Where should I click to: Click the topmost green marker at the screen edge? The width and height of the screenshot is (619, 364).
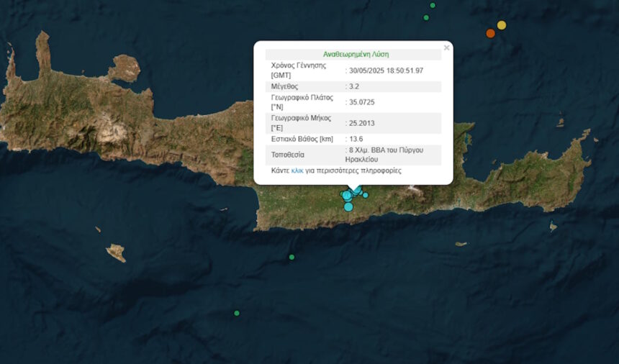click(x=433, y=6)
